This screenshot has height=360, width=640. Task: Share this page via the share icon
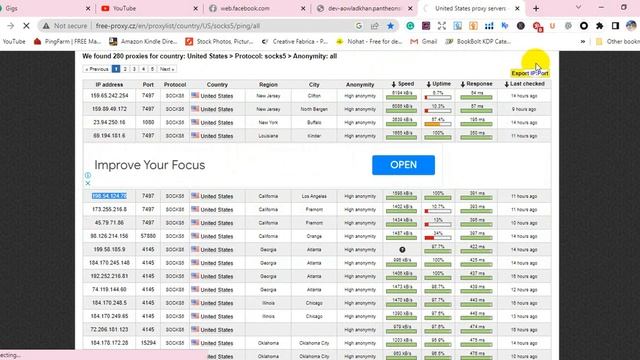click(375, 26)
